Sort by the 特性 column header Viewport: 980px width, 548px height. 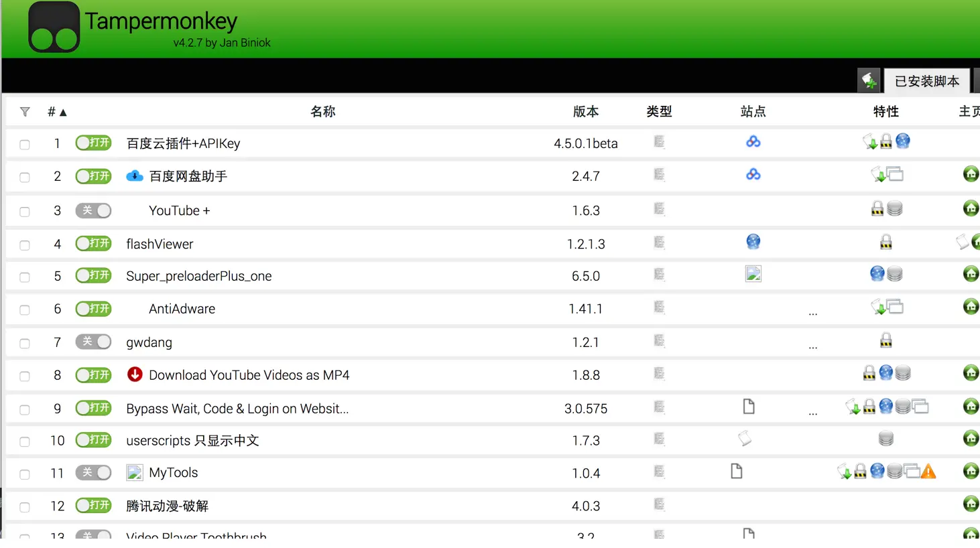coord(886,112)
